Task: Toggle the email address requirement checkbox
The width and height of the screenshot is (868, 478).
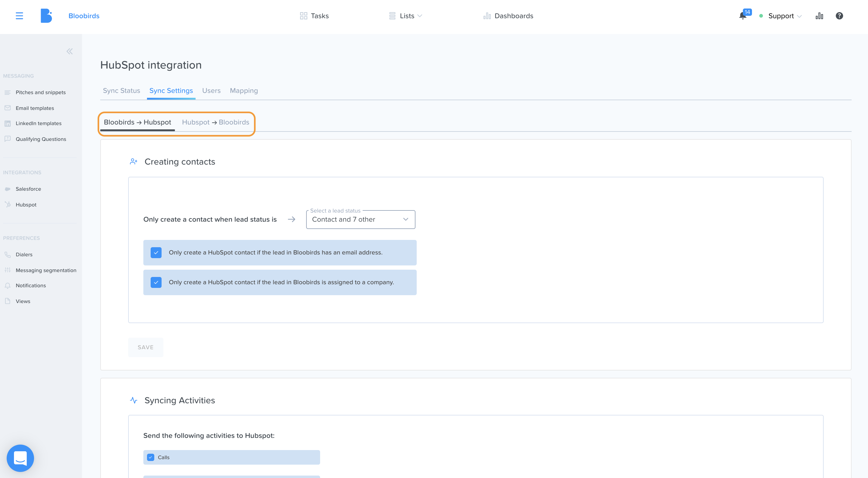Action: click(x=156, y=253)
